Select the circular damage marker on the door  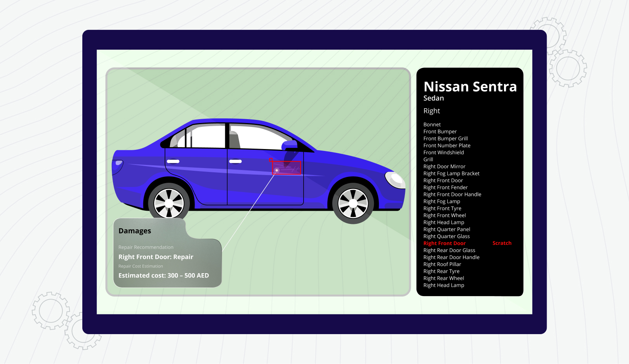(x=277, y=170)
